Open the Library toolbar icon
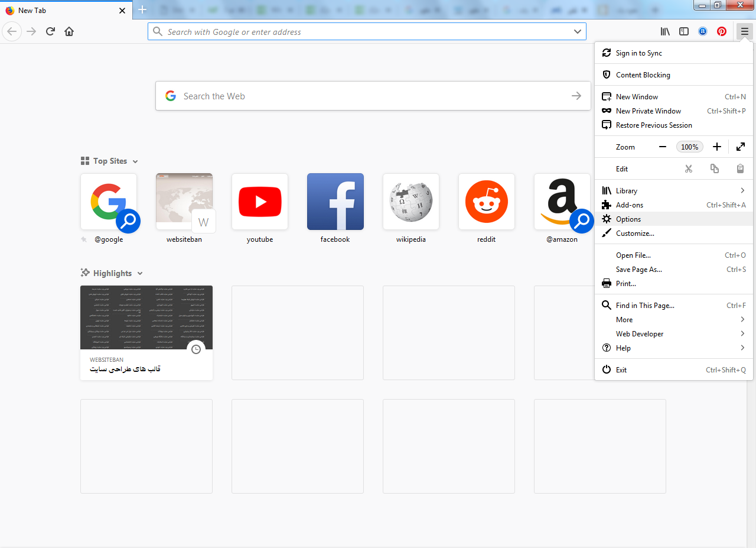 [x=665, y=31]
